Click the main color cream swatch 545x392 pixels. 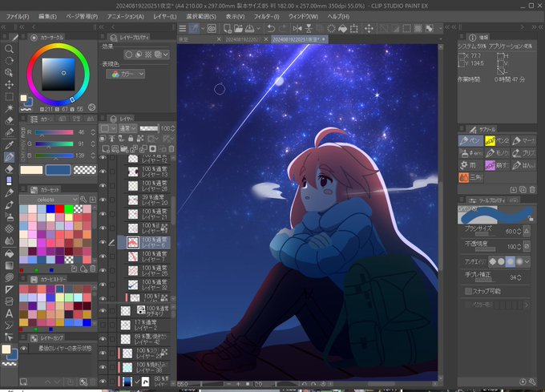coord(31,170)
